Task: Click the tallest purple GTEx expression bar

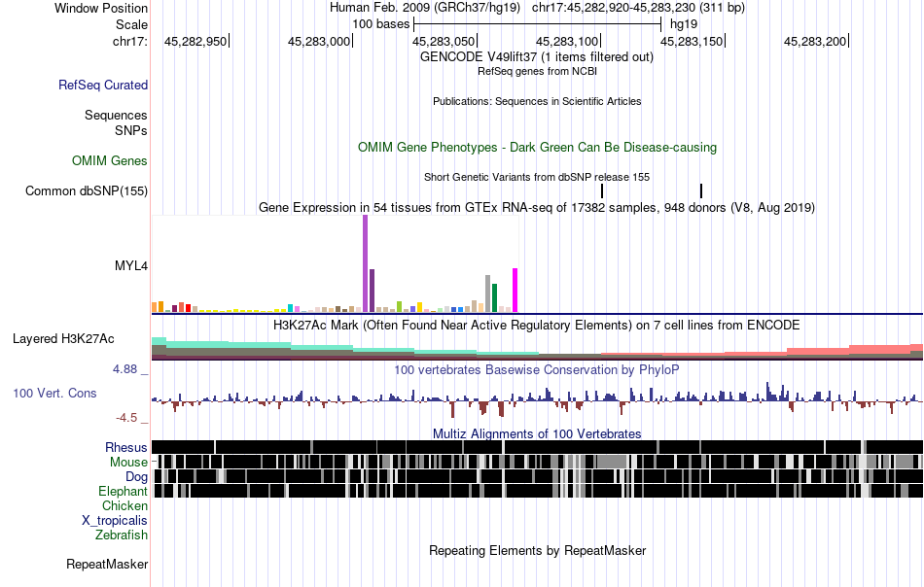Action: (x=366, y=263)
